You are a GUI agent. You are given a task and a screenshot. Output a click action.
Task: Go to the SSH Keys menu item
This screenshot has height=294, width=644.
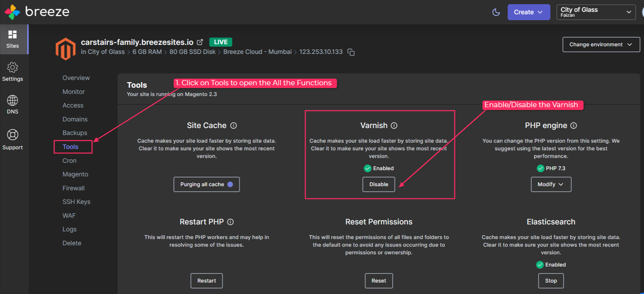click(76, 202)
